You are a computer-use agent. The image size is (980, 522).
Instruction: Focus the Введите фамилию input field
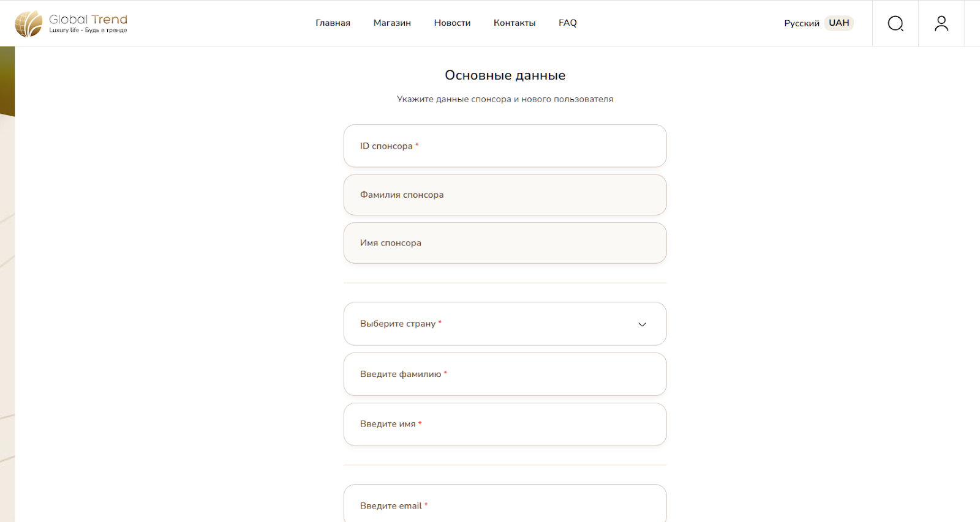505,374
